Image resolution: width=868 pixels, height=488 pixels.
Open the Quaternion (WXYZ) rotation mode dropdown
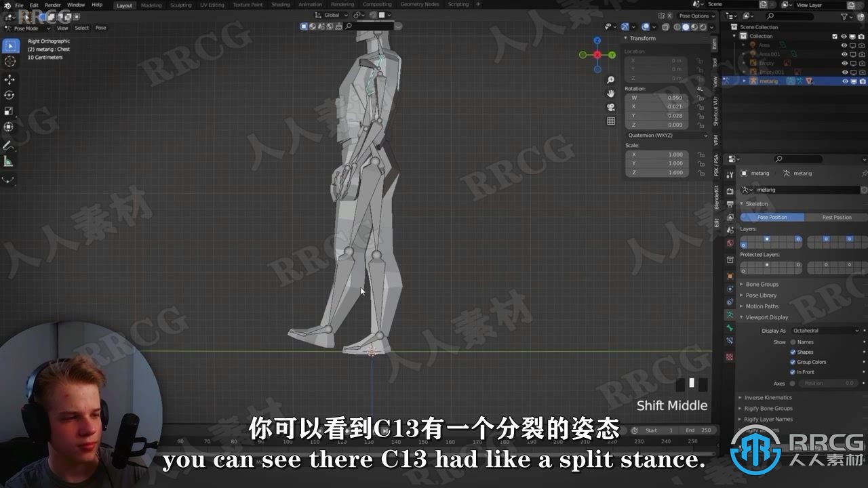pos(666,135)
